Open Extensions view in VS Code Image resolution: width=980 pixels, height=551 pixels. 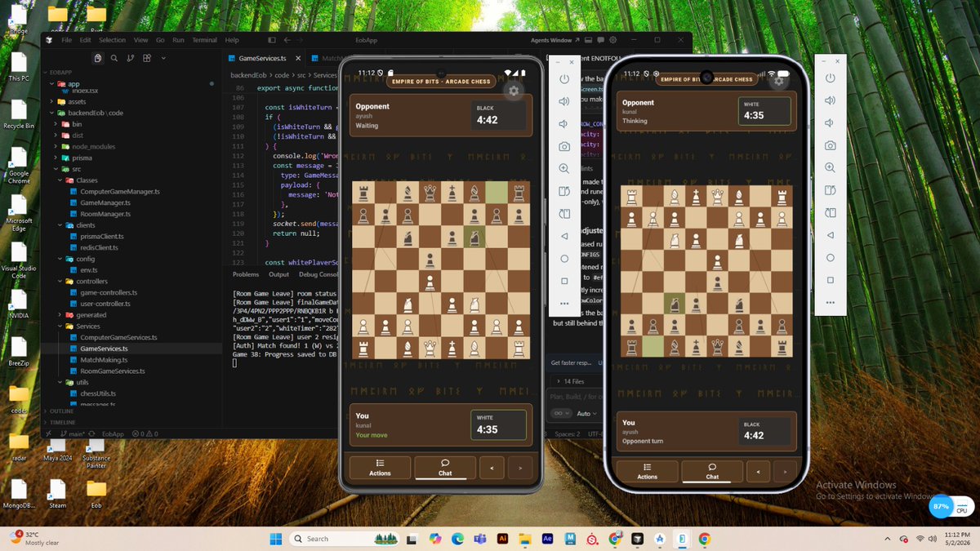(147, 58)
